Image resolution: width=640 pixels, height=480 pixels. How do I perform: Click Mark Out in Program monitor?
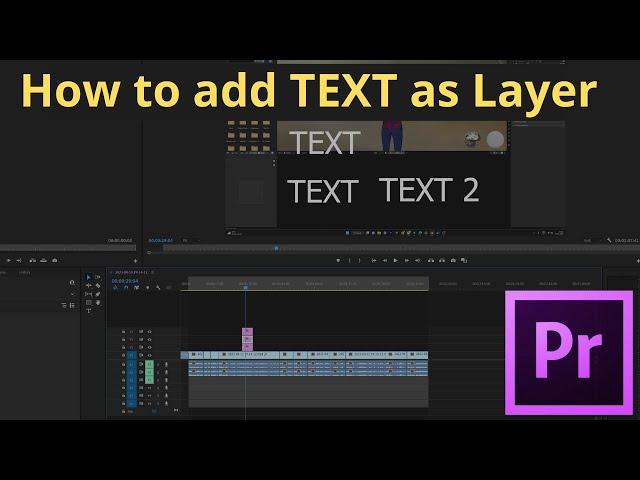pyautogui.click(x=360, y=260)
